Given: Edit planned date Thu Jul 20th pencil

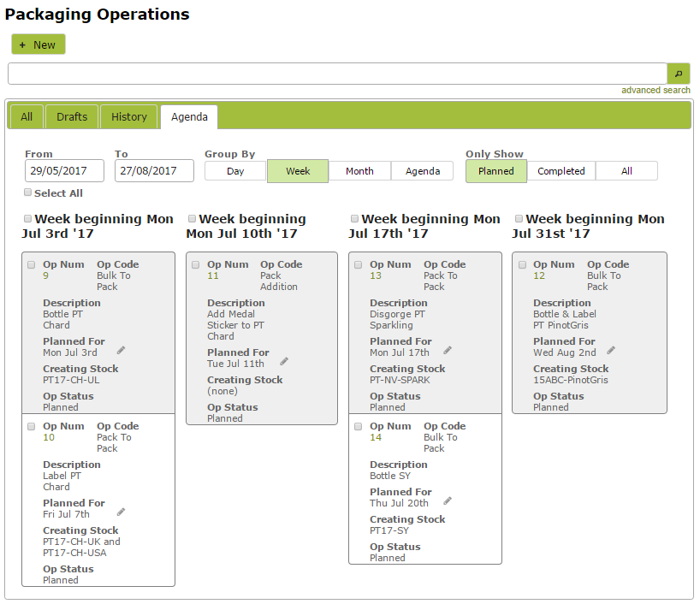Looking at the screenshot, I should [x=448, y=500].
